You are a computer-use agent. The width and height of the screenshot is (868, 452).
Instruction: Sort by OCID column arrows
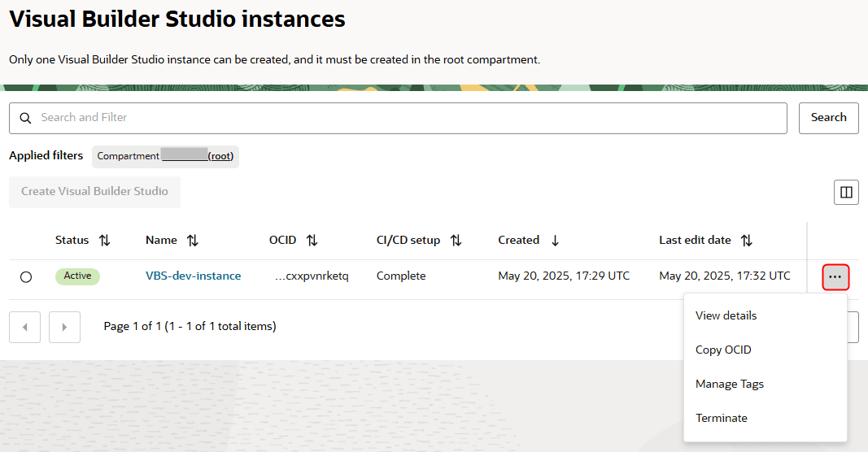point(312,241)
